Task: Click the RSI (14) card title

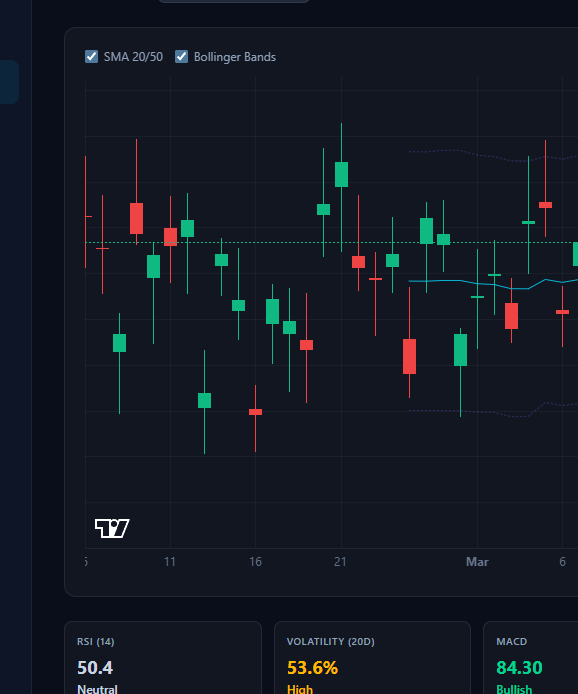Action: (96, 641)
